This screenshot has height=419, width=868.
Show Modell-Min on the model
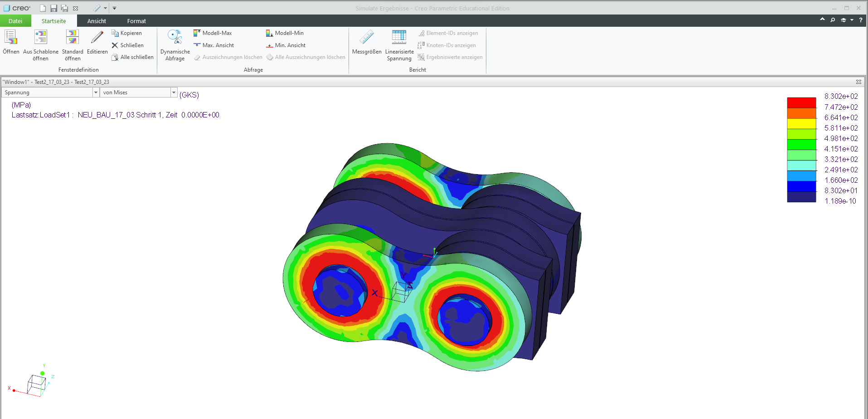(x=286, y=33)
